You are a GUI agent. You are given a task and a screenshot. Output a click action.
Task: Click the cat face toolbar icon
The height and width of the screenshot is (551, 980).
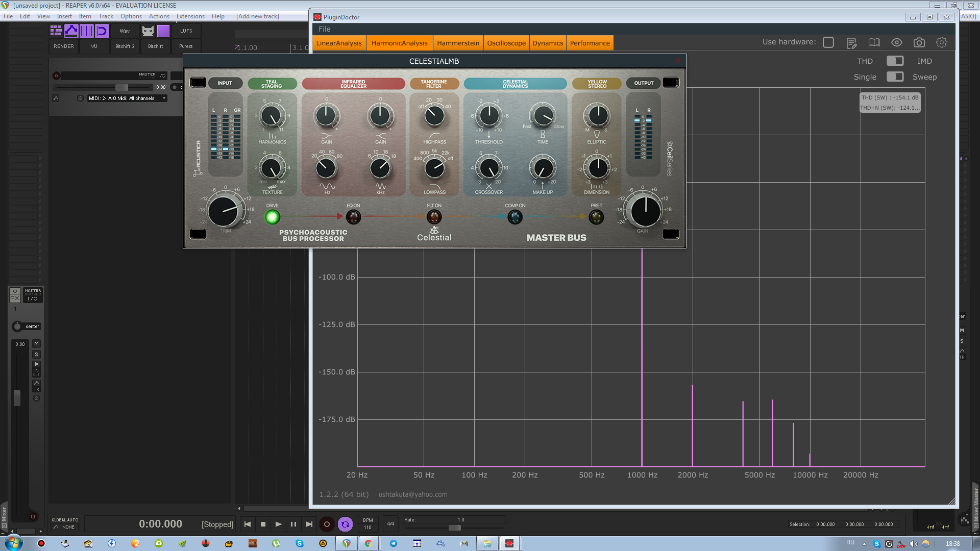[x=148, y=31]
